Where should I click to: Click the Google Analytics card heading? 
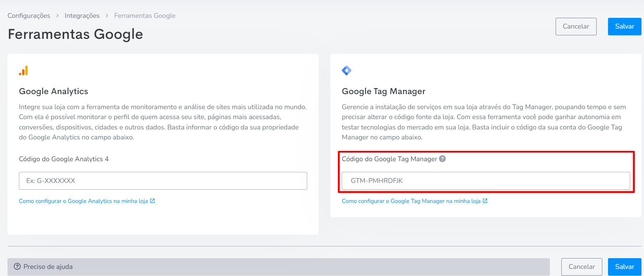point(53,91)
